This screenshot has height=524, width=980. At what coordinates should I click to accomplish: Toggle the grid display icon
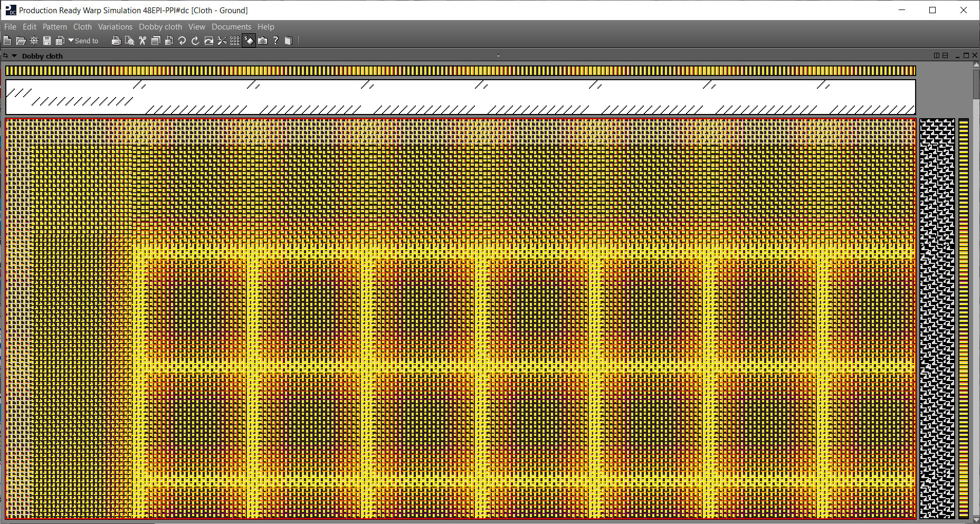(x=235, y=41)
